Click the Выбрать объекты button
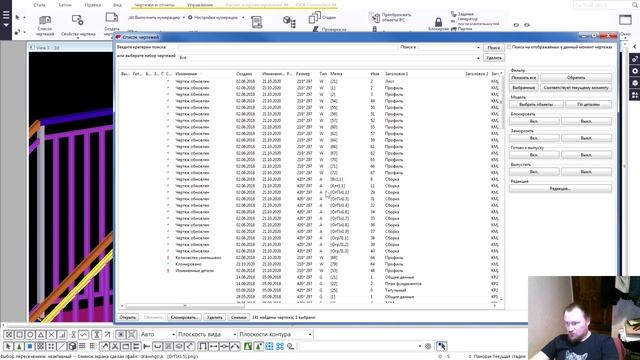 [536, 104]
